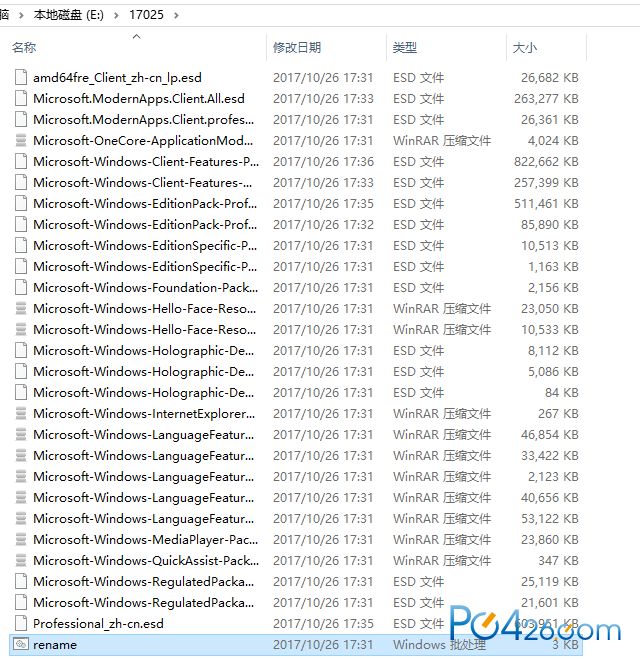
Task: Click icon of Microsoft-Windows-Foundation-Pack file
Action: point(21,287)
